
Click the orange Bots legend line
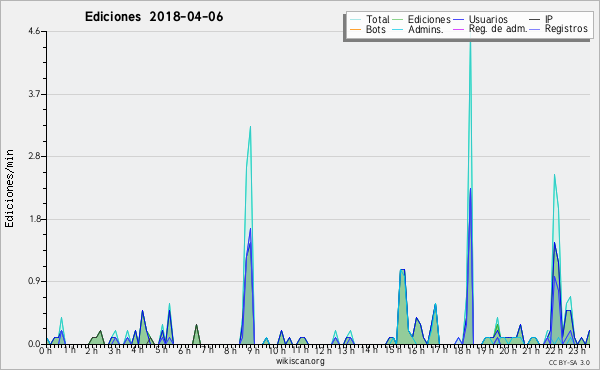click(x=355, y=29)
